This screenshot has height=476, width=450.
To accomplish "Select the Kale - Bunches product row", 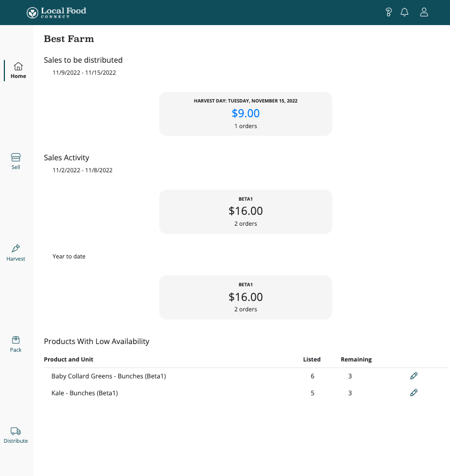I will [85, 393].
